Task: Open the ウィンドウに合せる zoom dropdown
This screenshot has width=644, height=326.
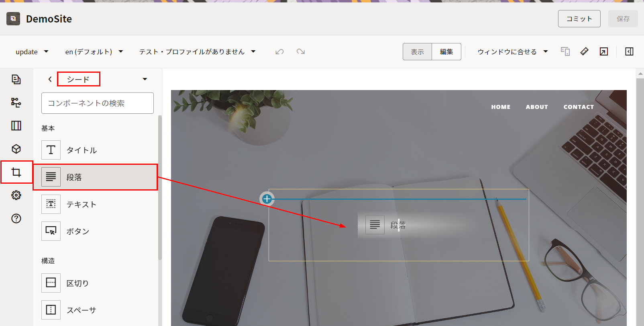Action: (x=513, y=51)
